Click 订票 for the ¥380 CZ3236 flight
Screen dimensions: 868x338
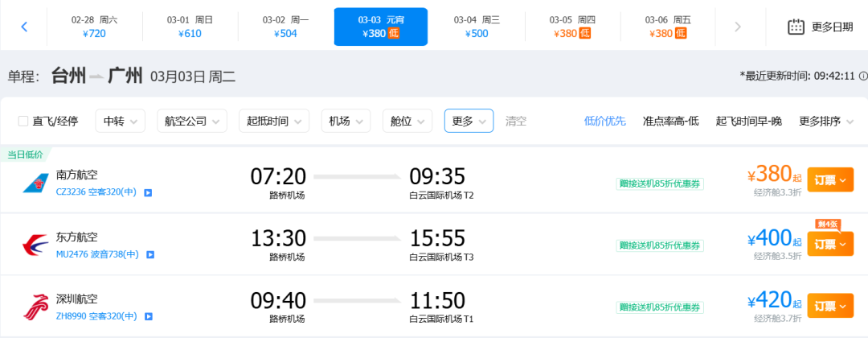click(x=829, y=180)
